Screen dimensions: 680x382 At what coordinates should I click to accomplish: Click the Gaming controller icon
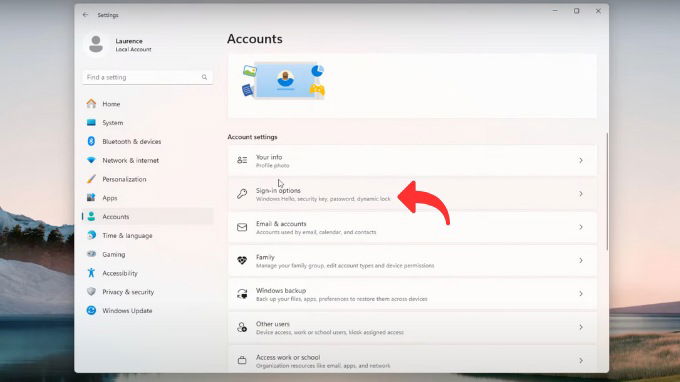pos(91,254)
